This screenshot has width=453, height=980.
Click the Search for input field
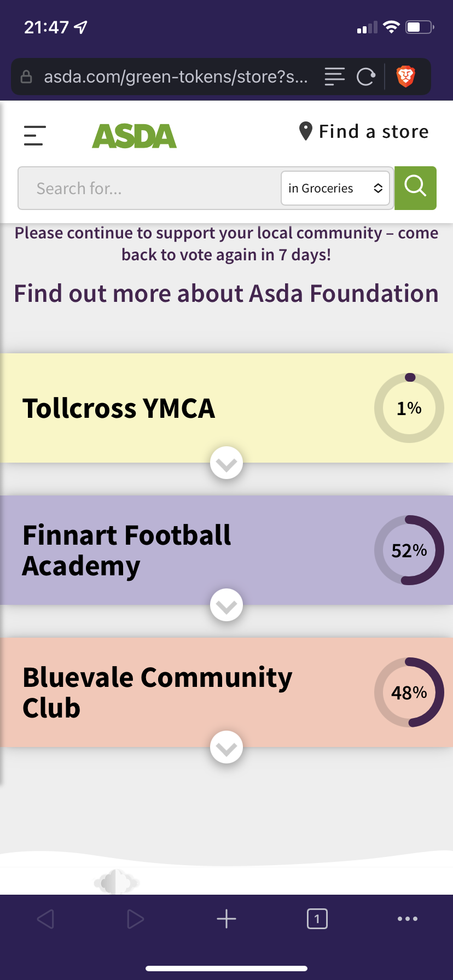click(x=150, y=188)
